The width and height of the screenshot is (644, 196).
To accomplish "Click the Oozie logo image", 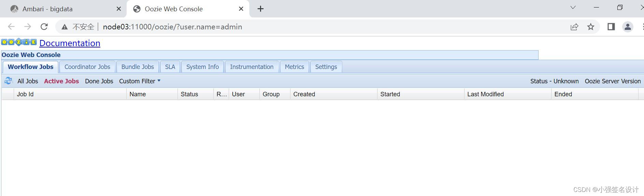I will (x=19, y=42).
